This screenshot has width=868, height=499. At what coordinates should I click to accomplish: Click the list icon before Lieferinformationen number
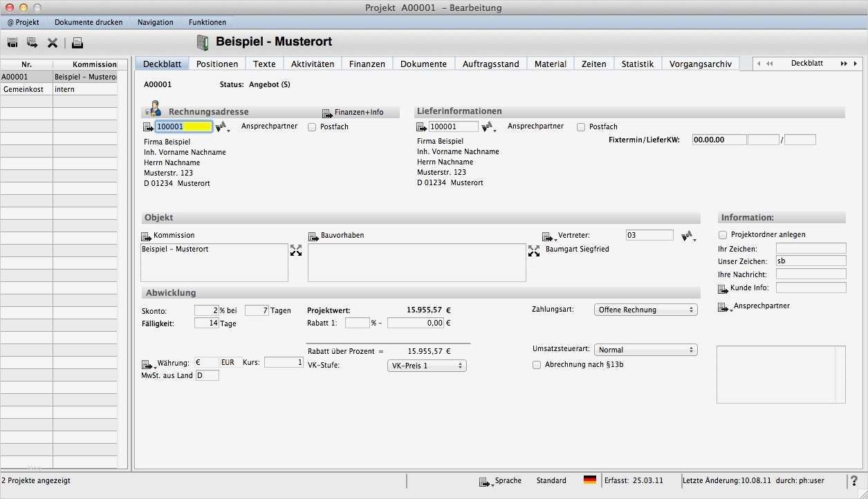tap(422, 127)
